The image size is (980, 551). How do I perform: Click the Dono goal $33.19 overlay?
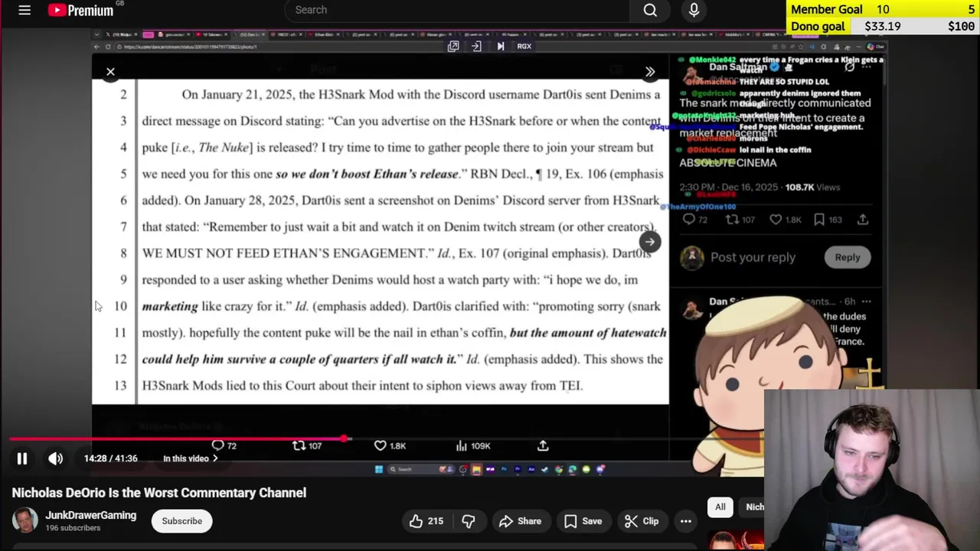[883, 26]
